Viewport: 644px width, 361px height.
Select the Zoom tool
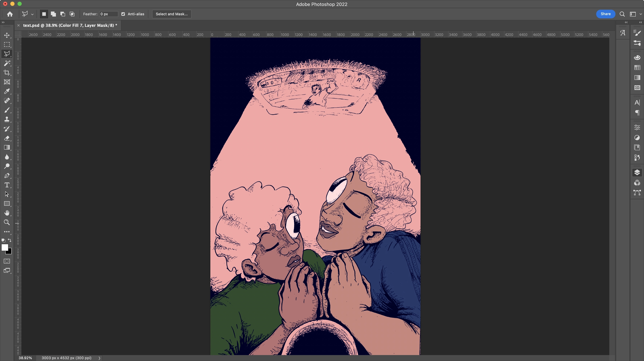coord(7,222)
